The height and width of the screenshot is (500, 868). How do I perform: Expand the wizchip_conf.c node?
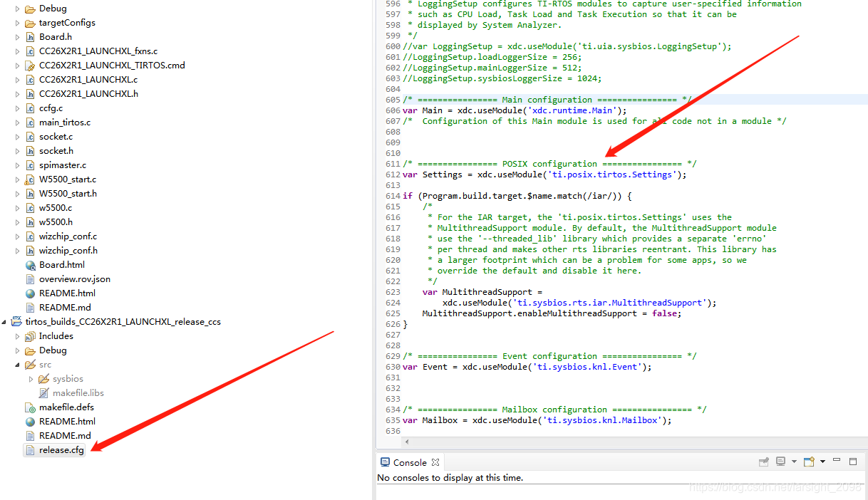click(18, 236)
